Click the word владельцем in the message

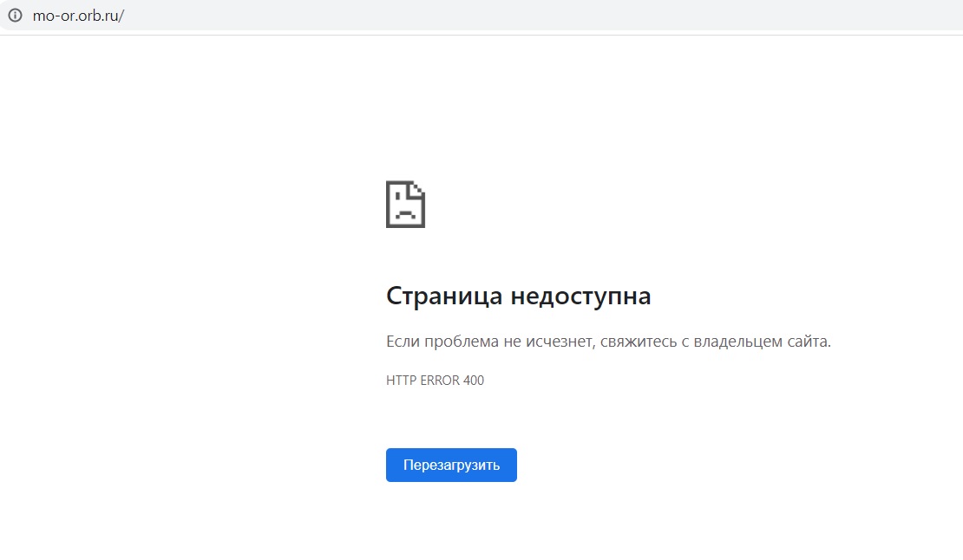coord(740,342)
